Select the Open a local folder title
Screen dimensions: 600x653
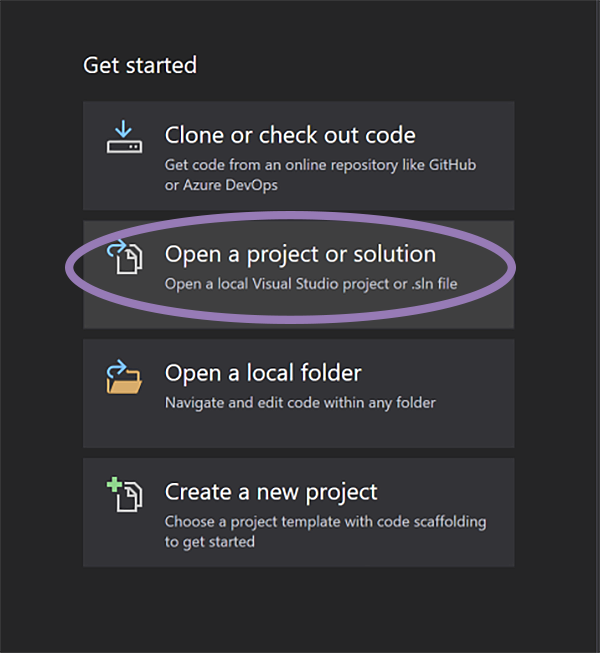(263, 373)
